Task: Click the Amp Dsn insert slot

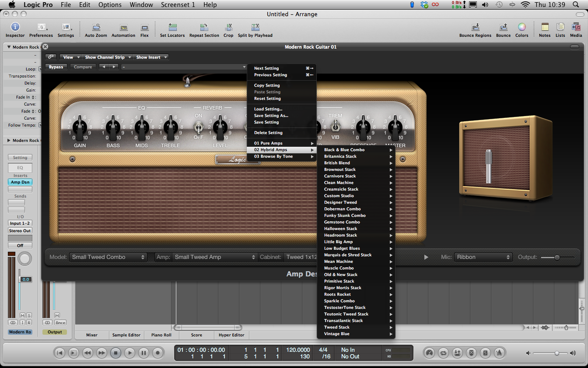Action: click(x=20, y=182)
